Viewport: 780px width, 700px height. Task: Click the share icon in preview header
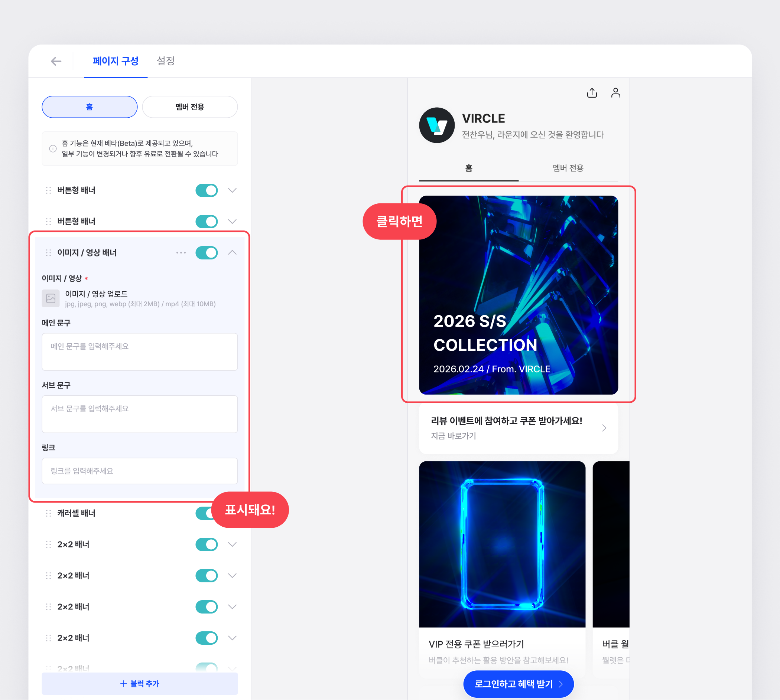592,93
